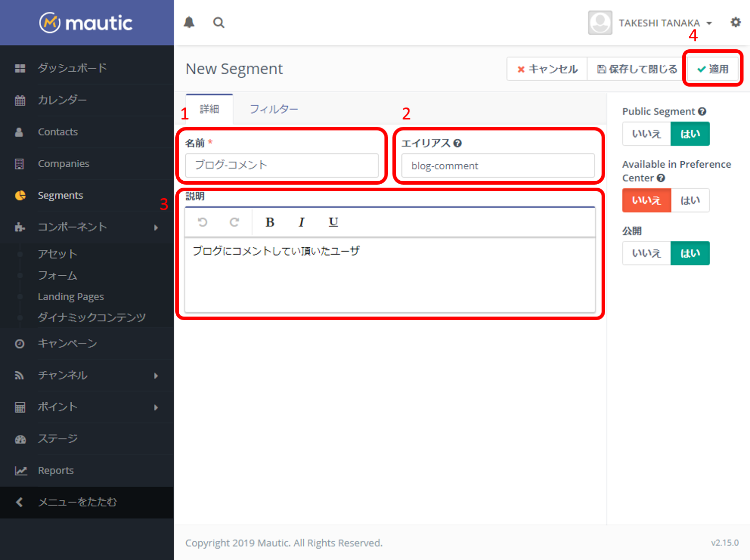Viewport: 750px width, 560px height.
Task: Click the alias help question mark icon
Action: point(458,143)
